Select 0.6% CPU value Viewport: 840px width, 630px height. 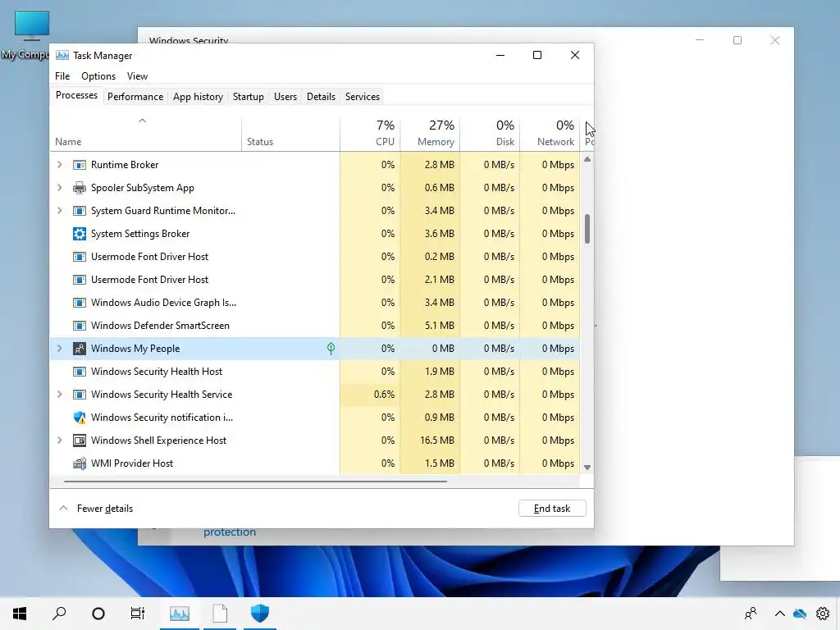(x=384, y=395)
